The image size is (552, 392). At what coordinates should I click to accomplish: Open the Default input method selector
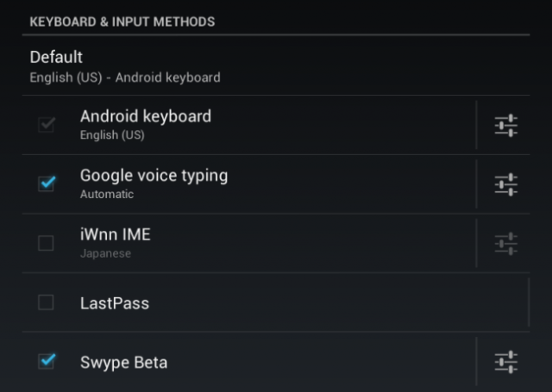point(57,58)
